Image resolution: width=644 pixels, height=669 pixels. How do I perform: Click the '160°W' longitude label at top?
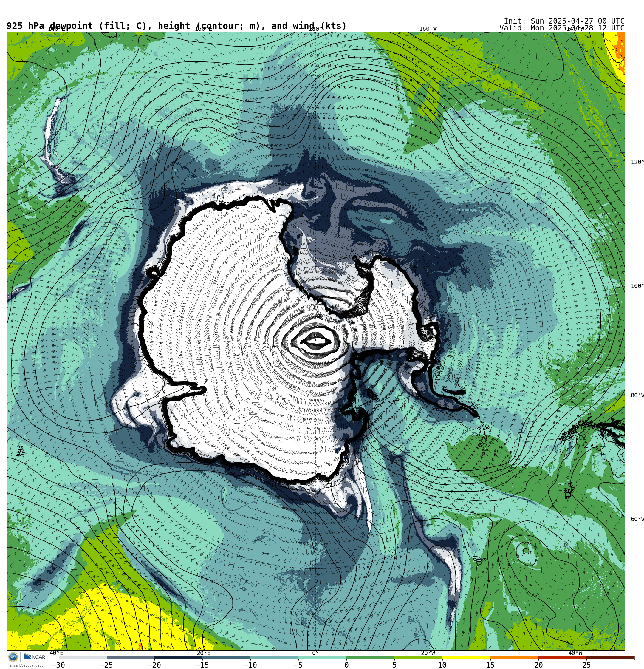coord(428,29)
